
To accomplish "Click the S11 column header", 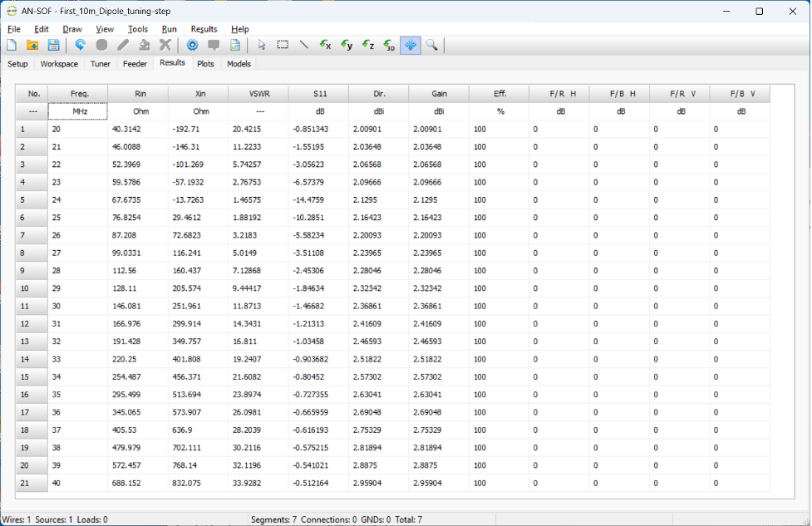I will (x=318, y=94).
